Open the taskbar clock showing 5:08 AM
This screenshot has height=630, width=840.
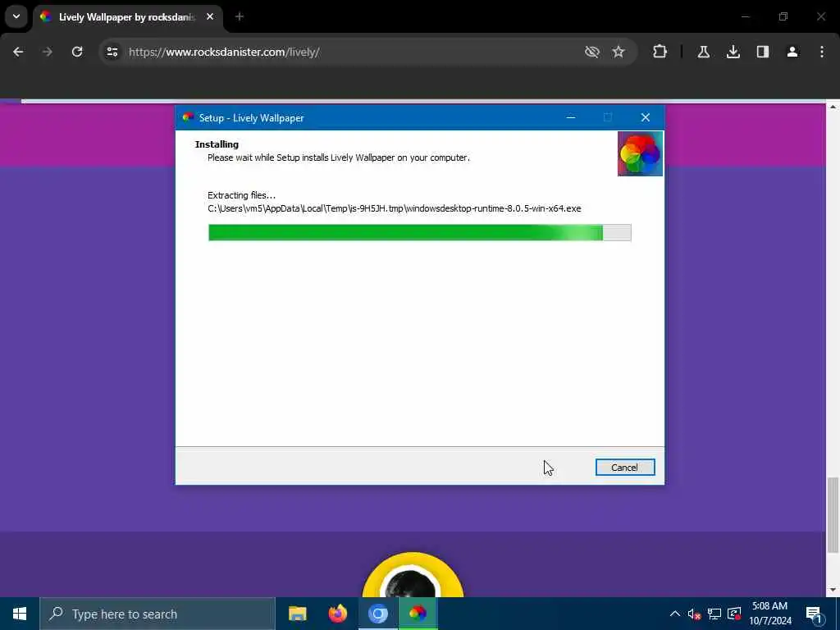click(769, 614)
